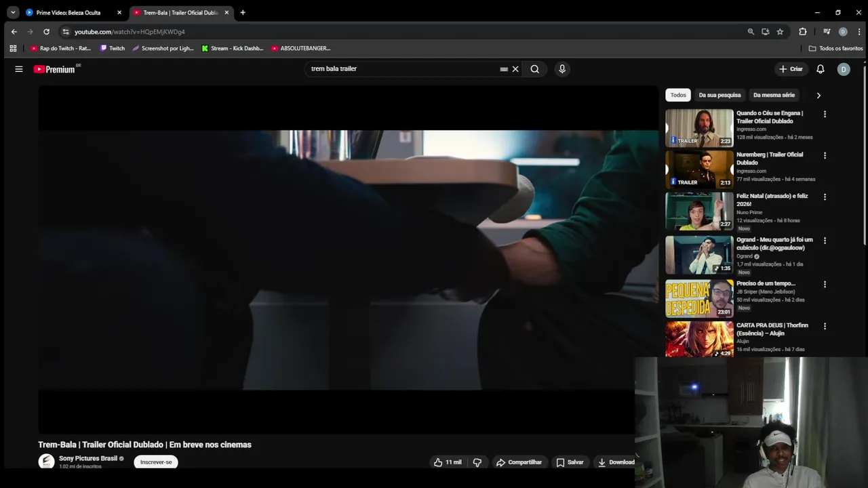
Task: Open YouTube notifications bell
Action: pyautogui.click(x=821, y=69)
